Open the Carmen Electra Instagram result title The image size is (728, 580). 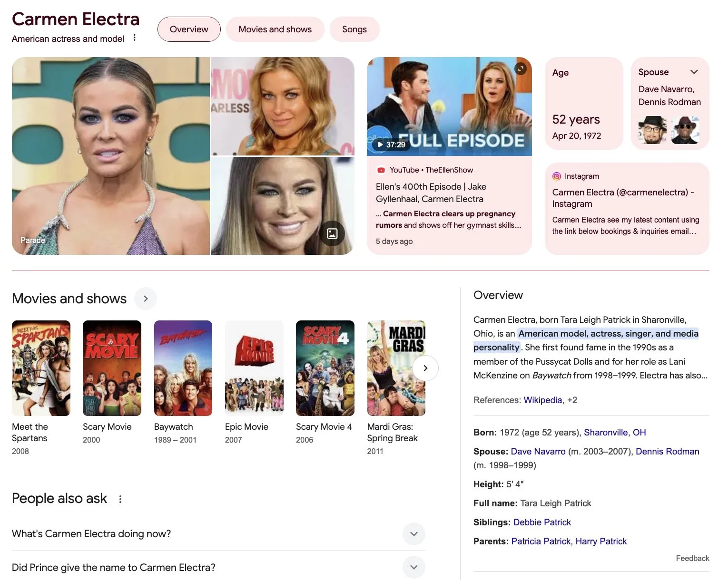(623, 198)
